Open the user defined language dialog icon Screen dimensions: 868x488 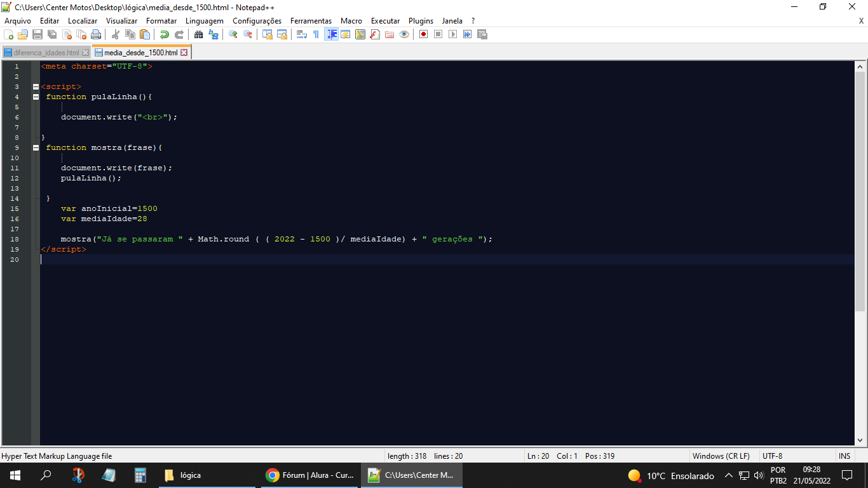pyautogui.click(x=345, y=34)
